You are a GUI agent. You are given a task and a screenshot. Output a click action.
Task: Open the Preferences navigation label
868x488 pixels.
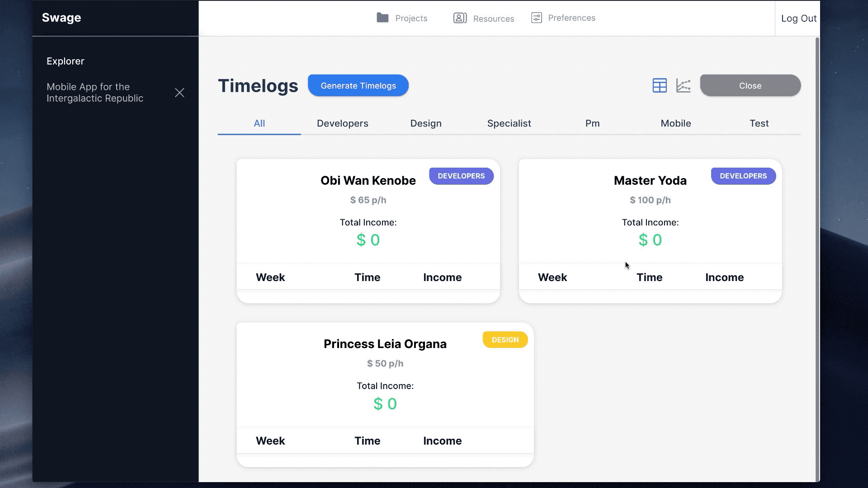pos(571,18)
